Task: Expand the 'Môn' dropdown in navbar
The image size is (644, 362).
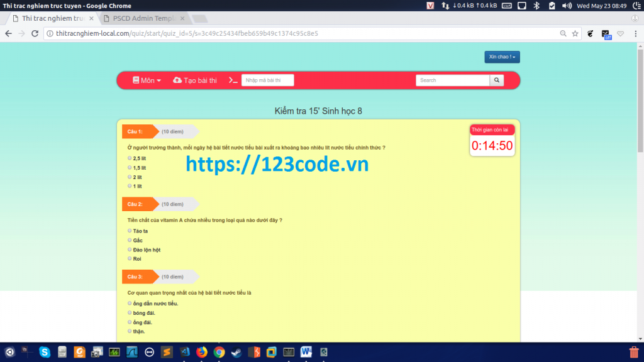Action: click(147, 80)
